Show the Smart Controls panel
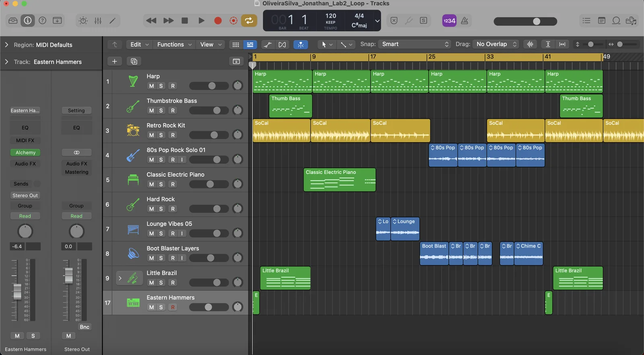The image size is (644, 355). 83,21
